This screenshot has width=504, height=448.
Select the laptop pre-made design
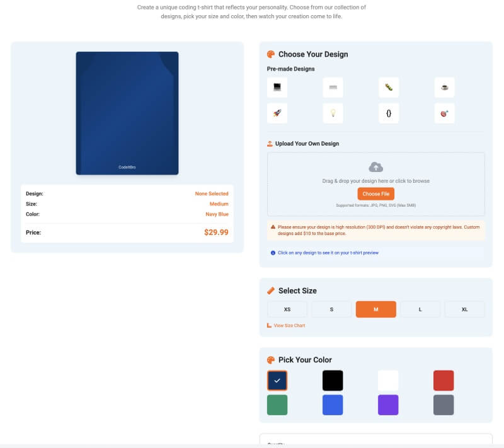click(x=277, y=87)
